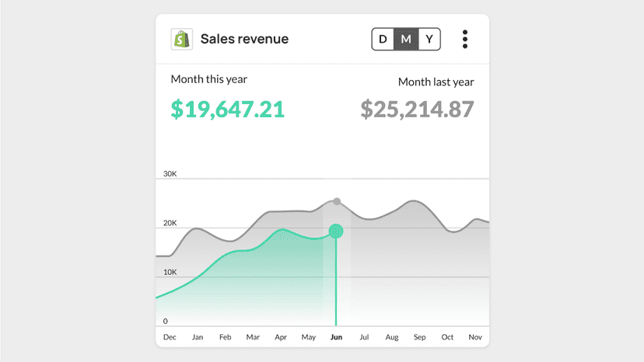Switch to the D (day) view
The height and width of the screenshot is (362, 644).
coord(383,39)
